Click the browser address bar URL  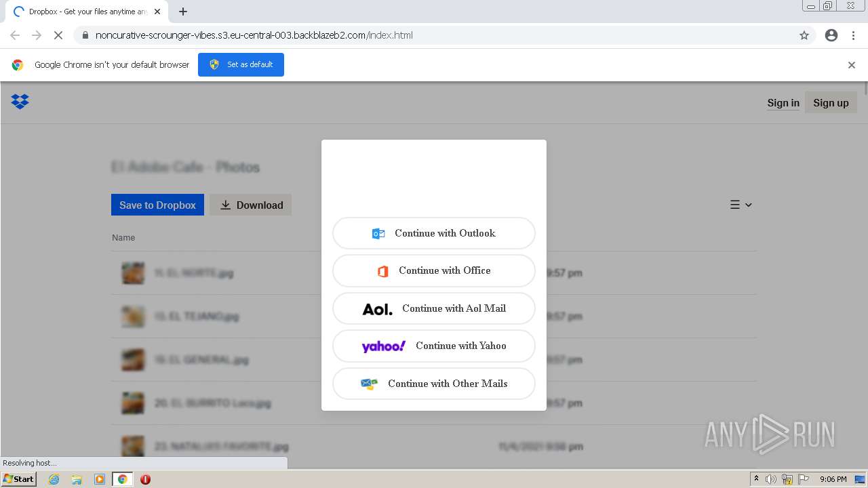[254, 35]
